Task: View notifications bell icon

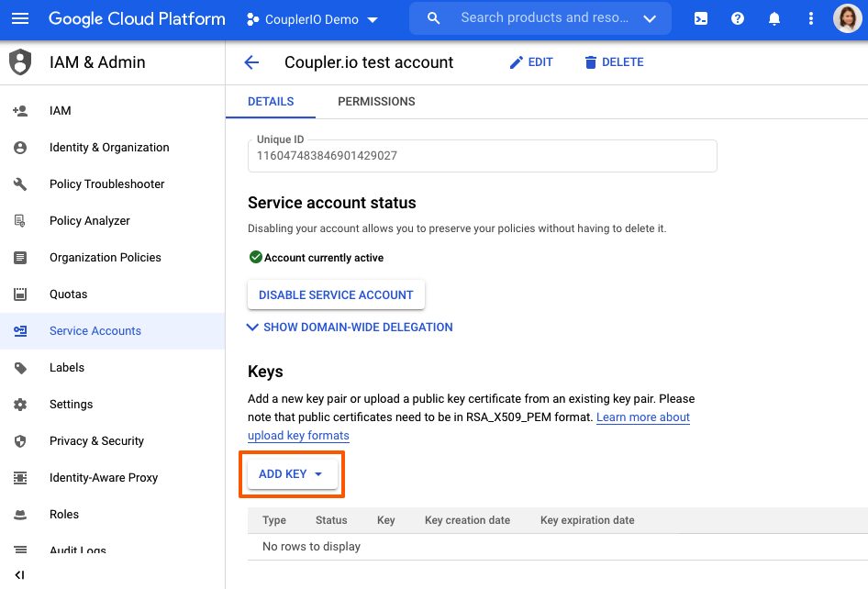Action: [774, 18]
